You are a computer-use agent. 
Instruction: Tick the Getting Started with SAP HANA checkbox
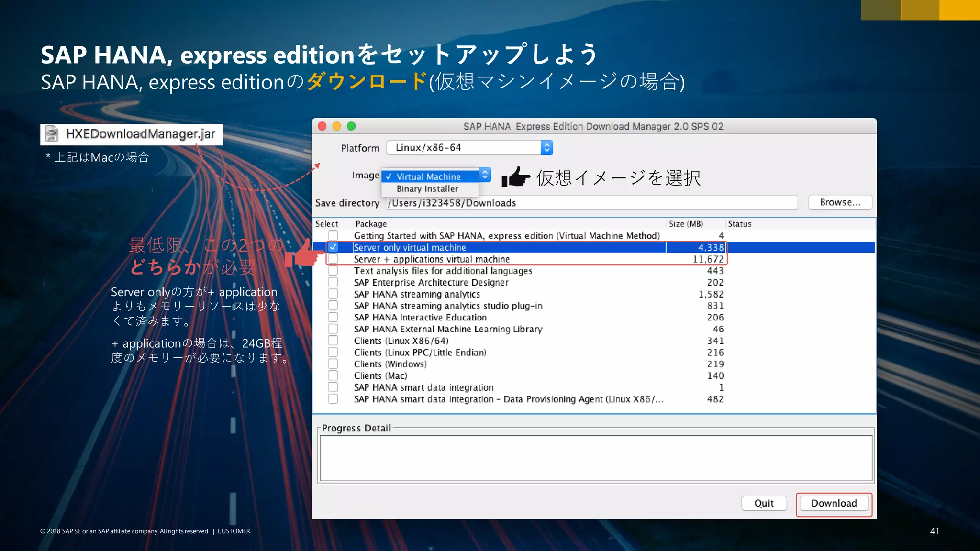coord(333,235)
